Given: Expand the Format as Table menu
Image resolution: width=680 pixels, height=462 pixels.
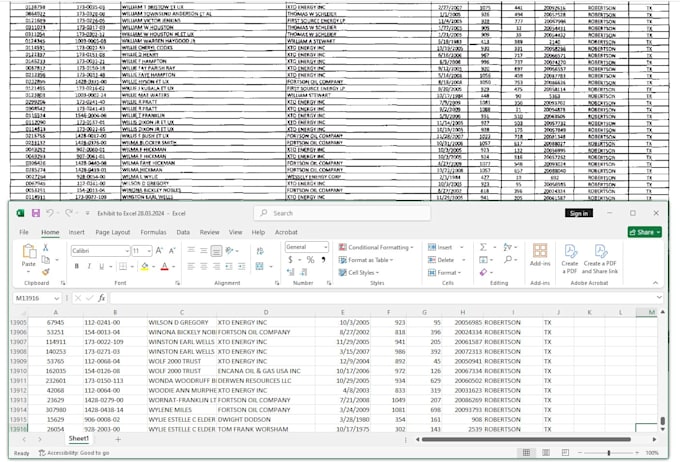Looking at the screenshot, I should 366,260.
